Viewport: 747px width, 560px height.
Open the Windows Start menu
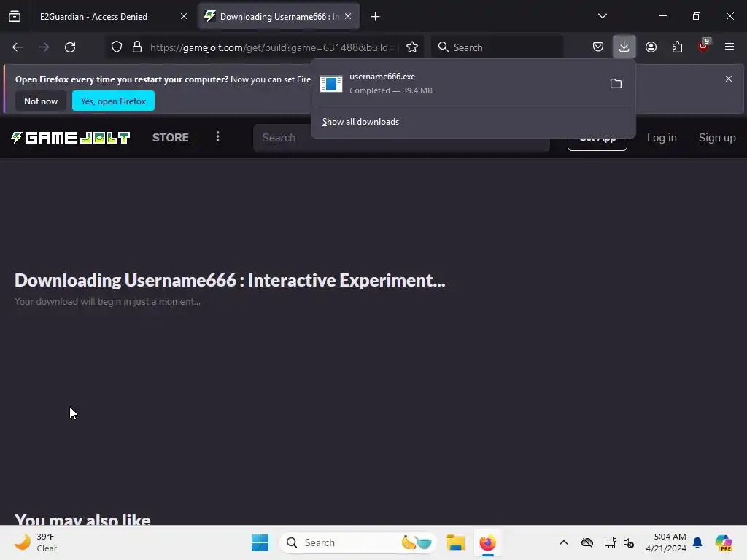pos(260,542)
